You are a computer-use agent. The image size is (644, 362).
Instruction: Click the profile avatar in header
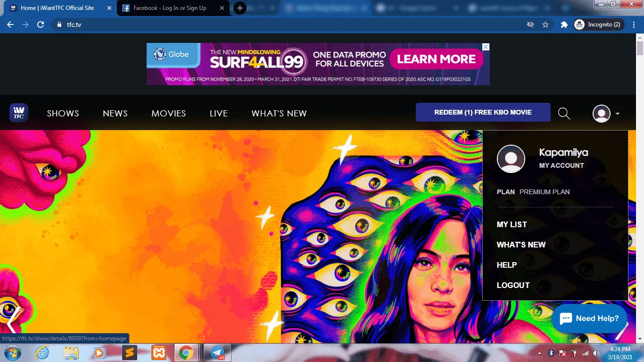click(602, 114)
